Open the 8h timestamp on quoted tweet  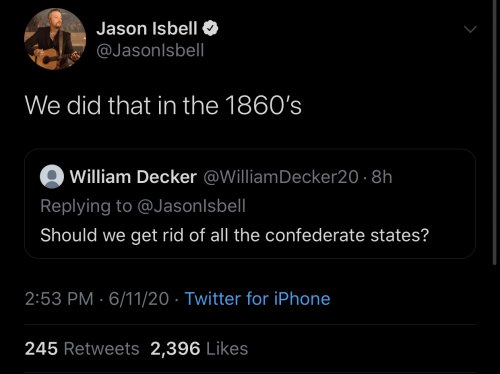(x=382, y=177)
